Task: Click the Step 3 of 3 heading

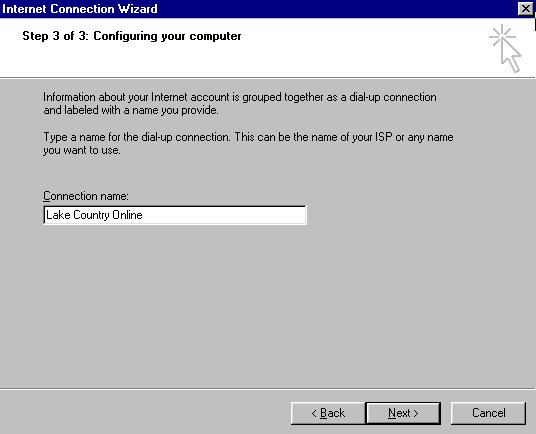Action: tap(132, 36)
